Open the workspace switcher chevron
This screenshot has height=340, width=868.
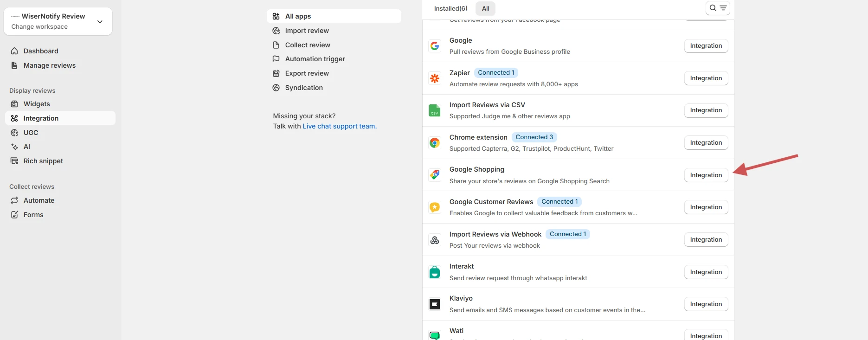click(x=100, y=21)
